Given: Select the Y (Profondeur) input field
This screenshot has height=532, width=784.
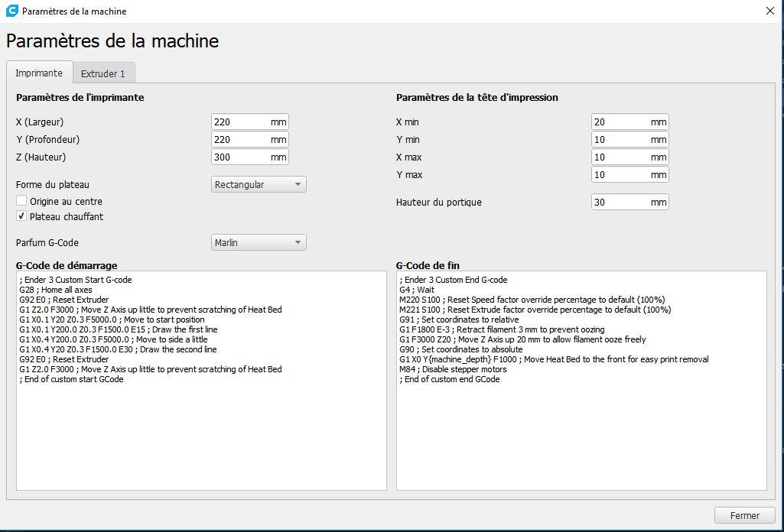Looking at the screenshot, I should [249, 139].
